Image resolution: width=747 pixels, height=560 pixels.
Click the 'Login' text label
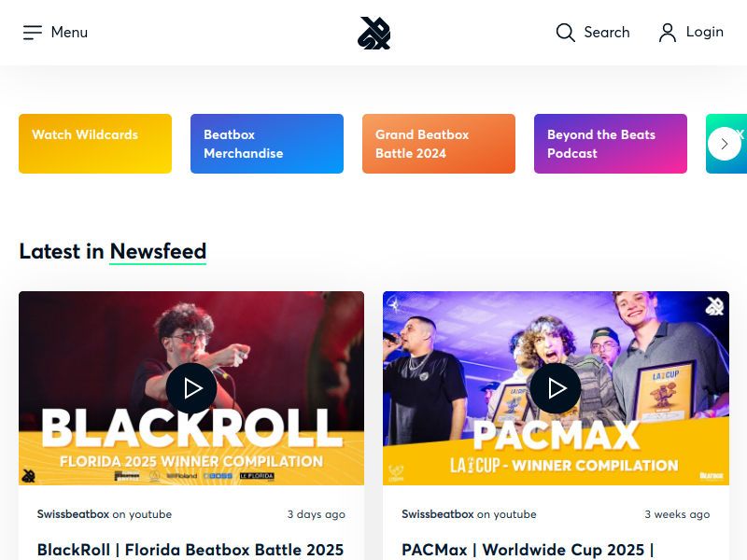705,32
